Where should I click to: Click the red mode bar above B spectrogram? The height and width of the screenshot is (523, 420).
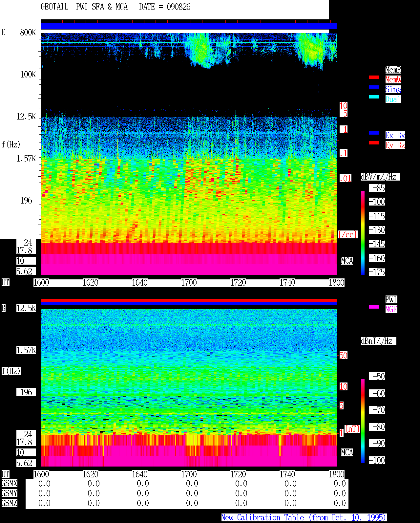point(189,300)
